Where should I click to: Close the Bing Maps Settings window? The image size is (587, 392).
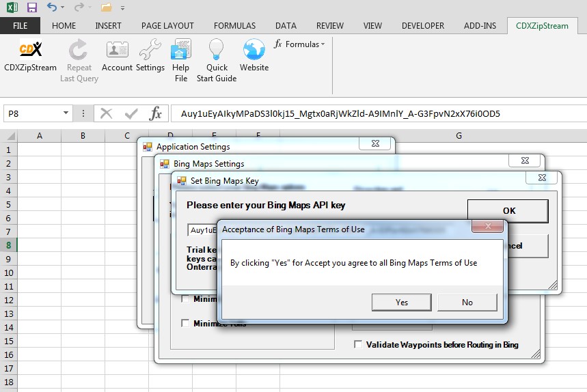point(525,160)
